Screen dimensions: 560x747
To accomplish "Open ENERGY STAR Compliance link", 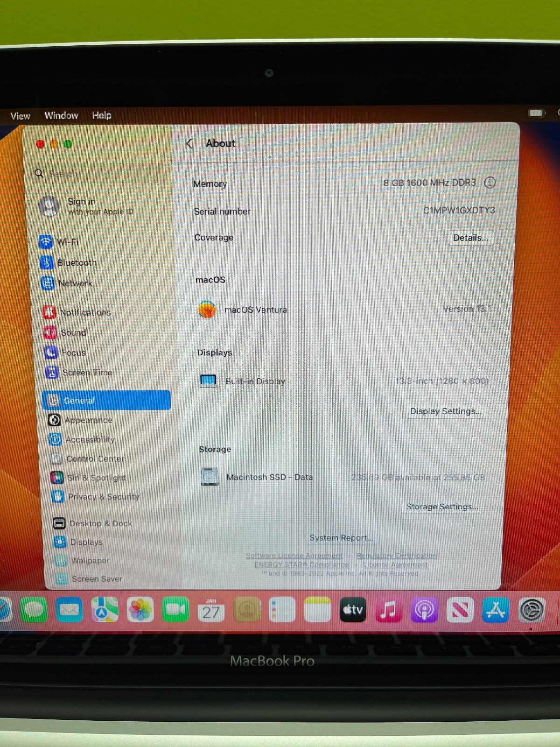I will click(x=301, y=564).
